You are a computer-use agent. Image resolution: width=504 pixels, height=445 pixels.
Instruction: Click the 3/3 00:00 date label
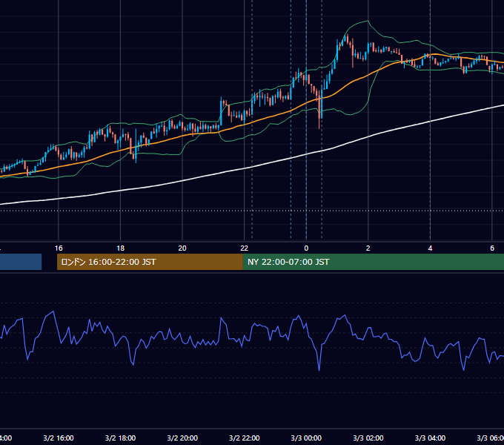306,438
